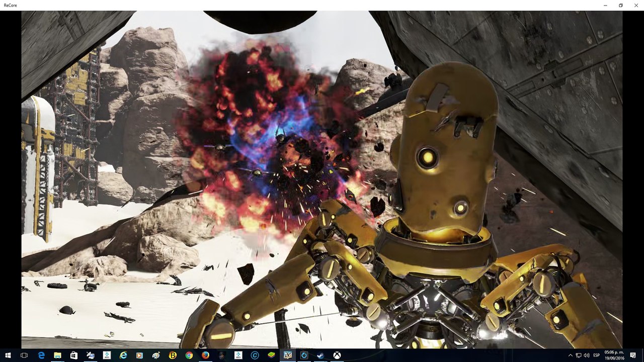Open the volume control in tray
This screenshot has height=362, width=644.
click(x=587, y=355)
